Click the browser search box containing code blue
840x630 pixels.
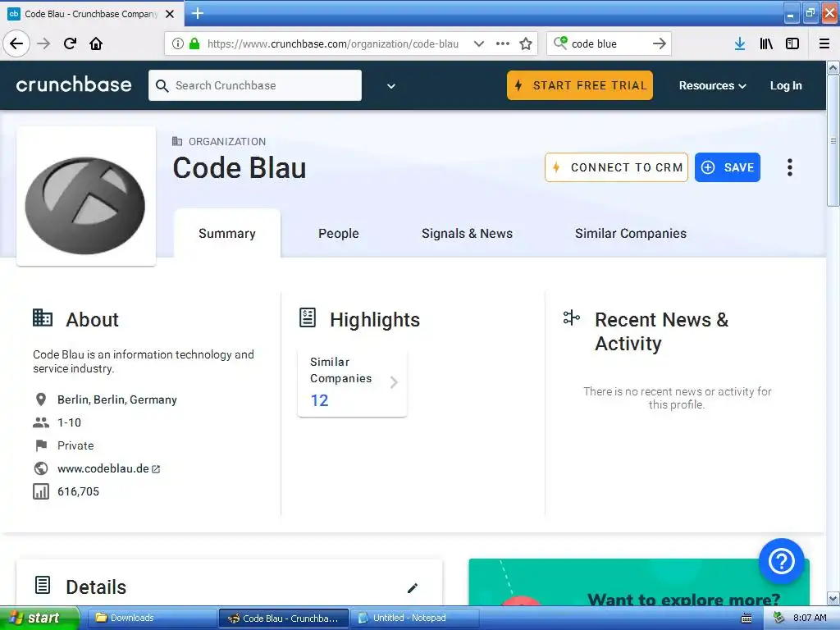pos(609,43)
